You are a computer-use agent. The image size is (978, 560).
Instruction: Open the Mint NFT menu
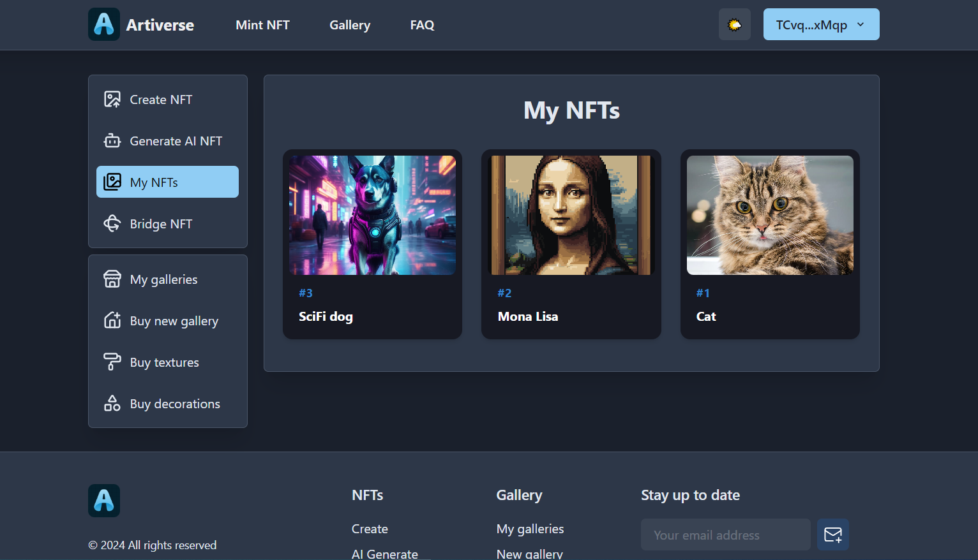pyautogui.click(x=262, y=25)
